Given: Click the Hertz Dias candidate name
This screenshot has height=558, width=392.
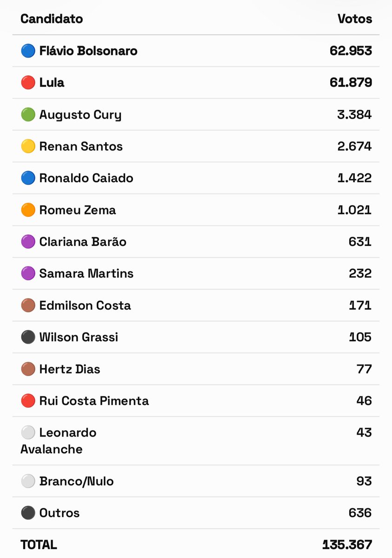Looking at the screenshot, I should pos(70,369).
